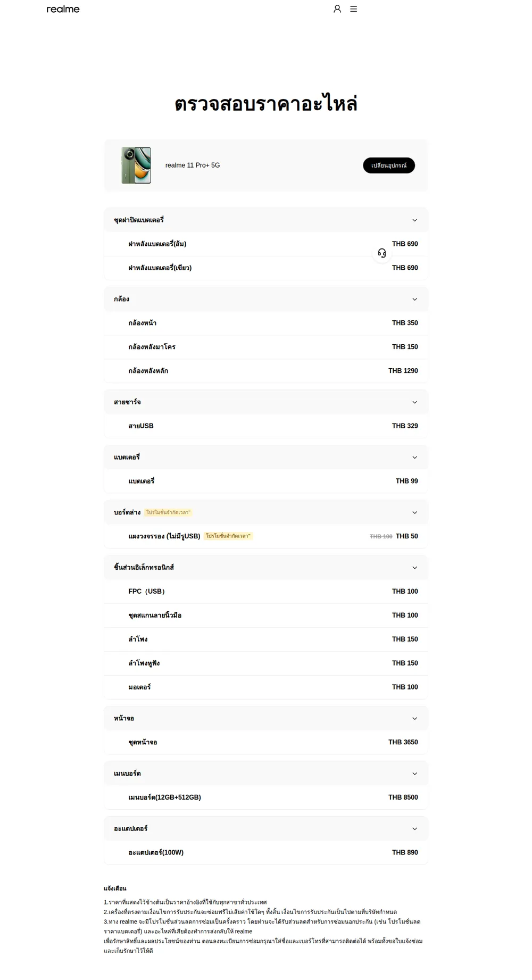Collapse the ชุดฝาปิดแบตเตอรี่ section chevron
Viewport: 532px width, 980px height.
[x=415, y=220]
